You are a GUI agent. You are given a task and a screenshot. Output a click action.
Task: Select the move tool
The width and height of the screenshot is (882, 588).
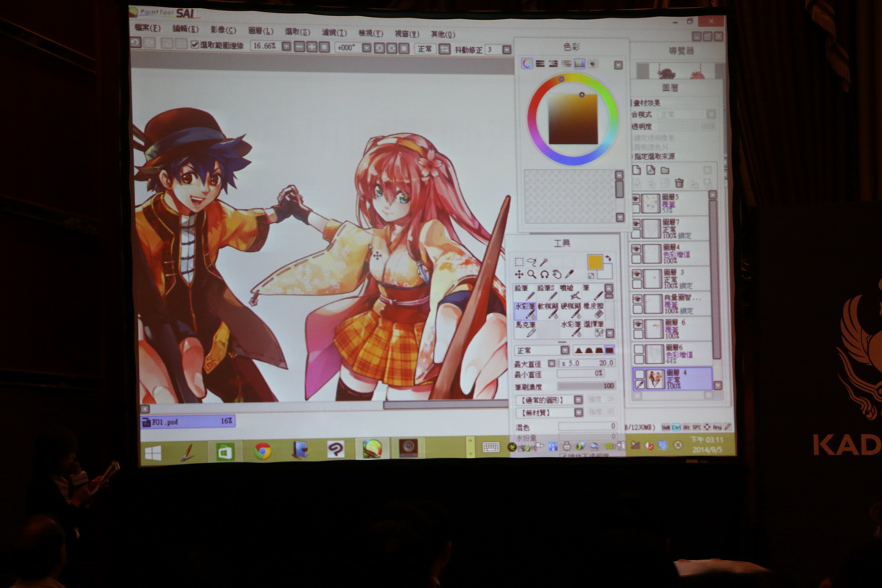[519, 274]
